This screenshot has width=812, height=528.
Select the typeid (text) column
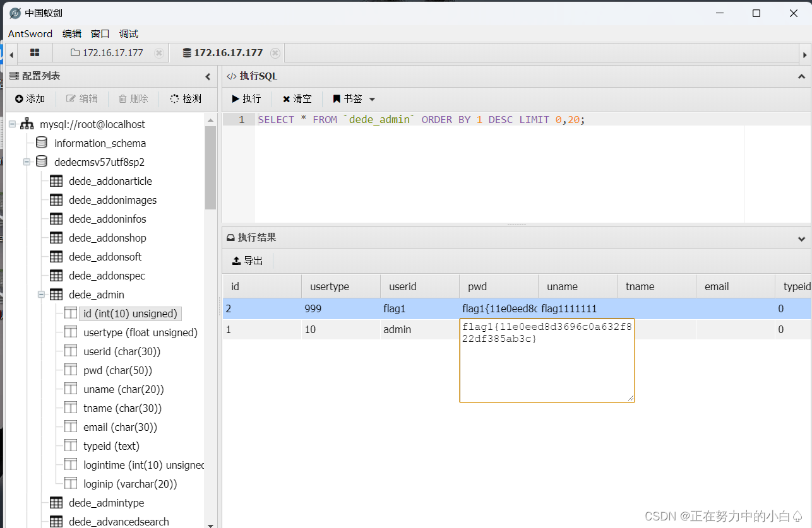tap(111, 446)
